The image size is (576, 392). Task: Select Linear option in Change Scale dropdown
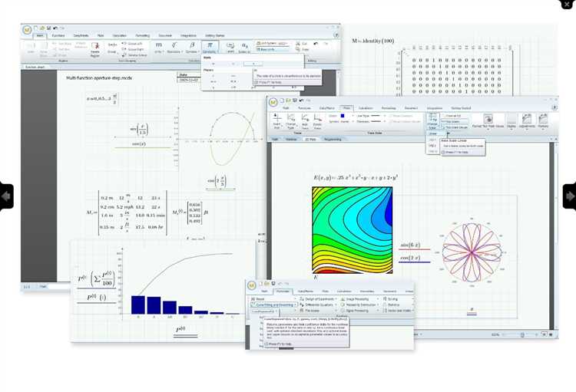coord(432,133)
